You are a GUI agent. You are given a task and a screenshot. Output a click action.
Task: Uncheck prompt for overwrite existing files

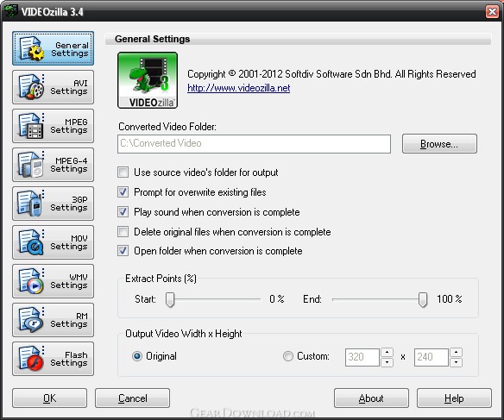[123, 192]
